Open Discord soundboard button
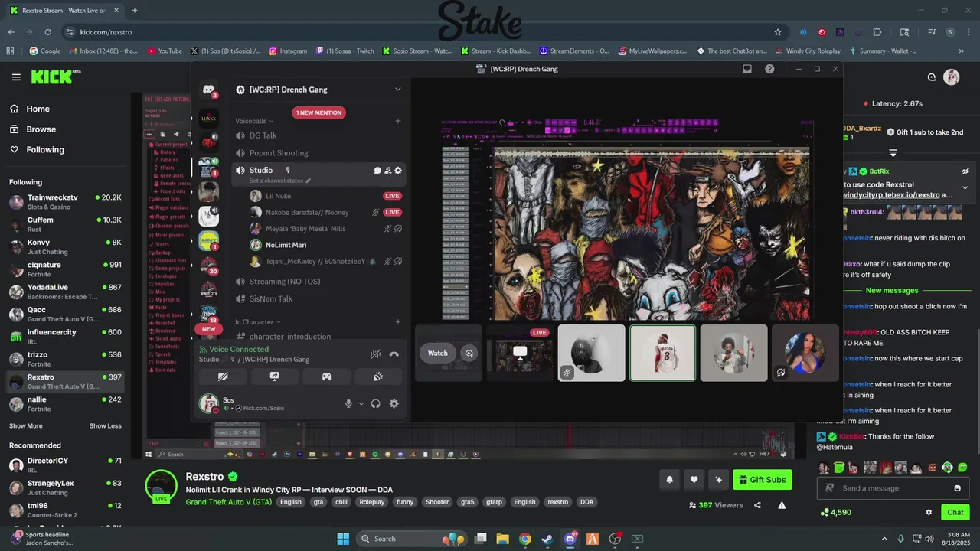Viewport: 980px width, 551px height. 377,377
